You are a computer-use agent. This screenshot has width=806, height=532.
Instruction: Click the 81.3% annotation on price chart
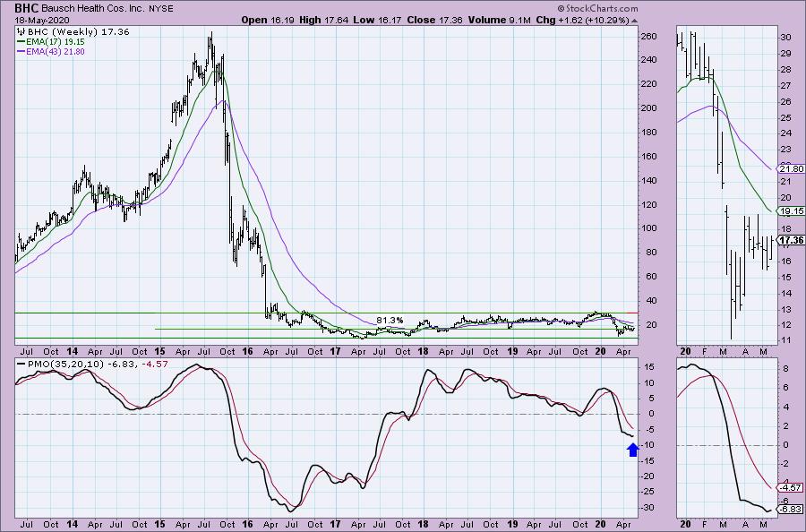click(390, 321)
